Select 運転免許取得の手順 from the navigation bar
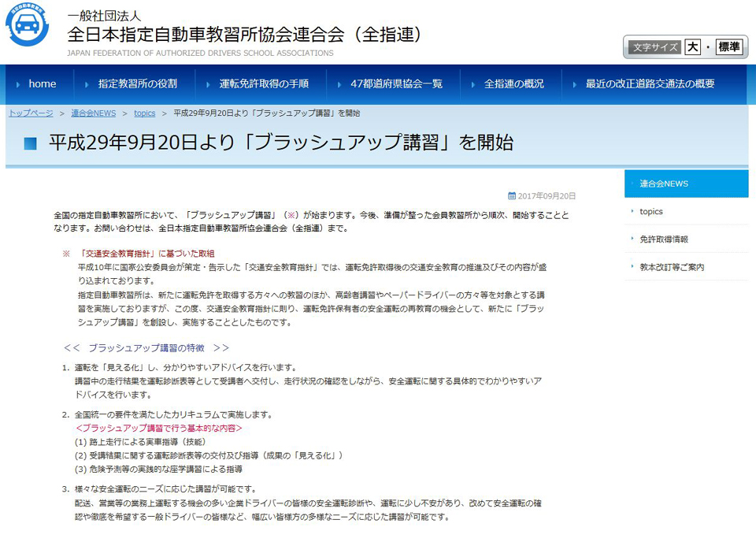The image size is (756, 542). coord(263,84)
